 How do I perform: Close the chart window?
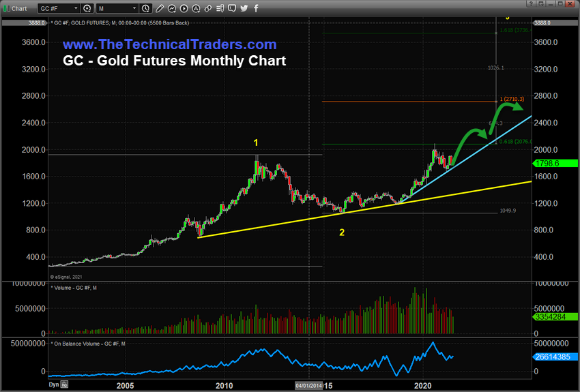click(570, 3)
